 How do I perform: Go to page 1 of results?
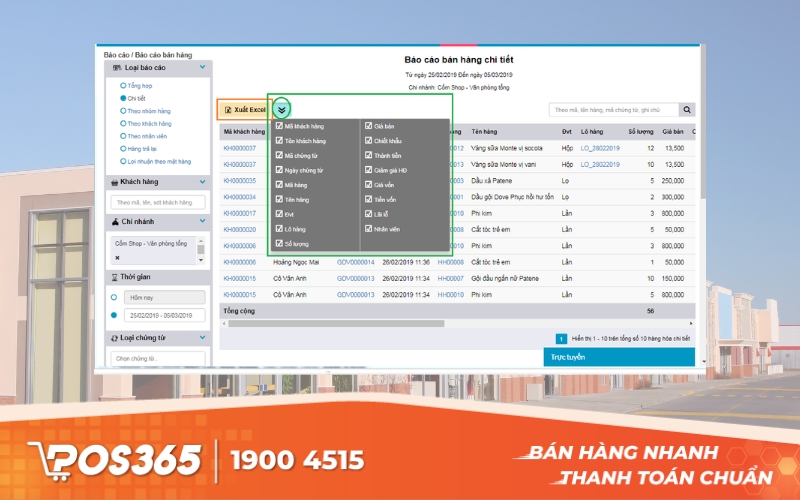[561, 339]
